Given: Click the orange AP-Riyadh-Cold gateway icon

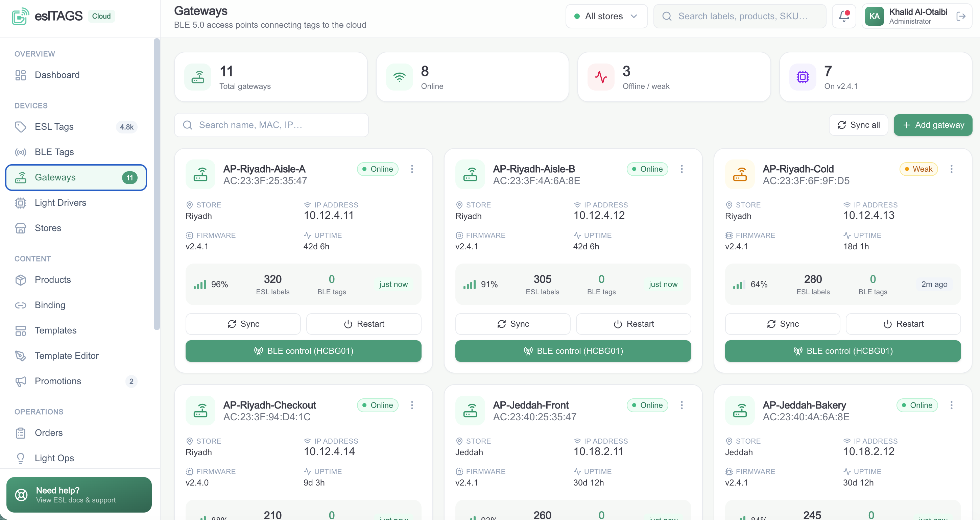Looking at the screenshot, I should click(740, 174).
